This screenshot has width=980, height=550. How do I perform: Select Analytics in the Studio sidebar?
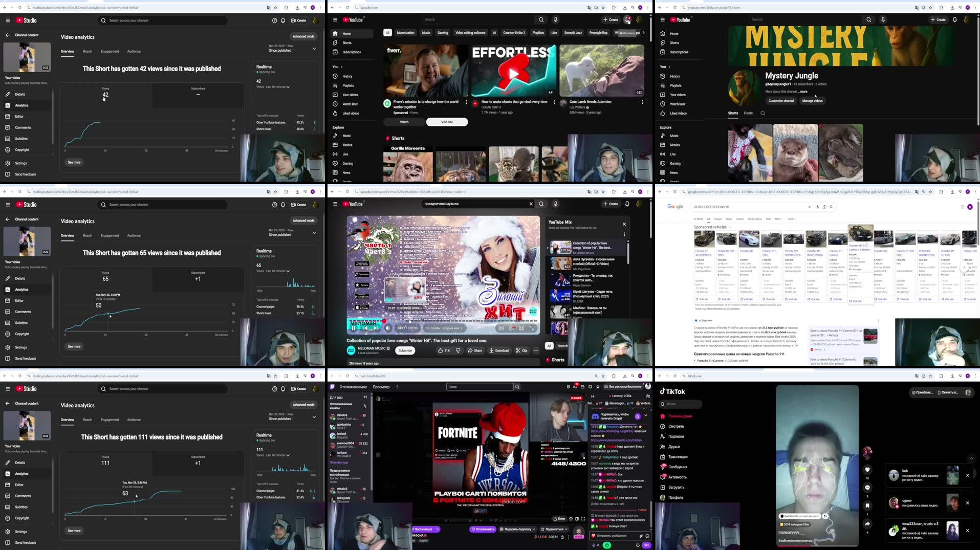pos(21,105)
